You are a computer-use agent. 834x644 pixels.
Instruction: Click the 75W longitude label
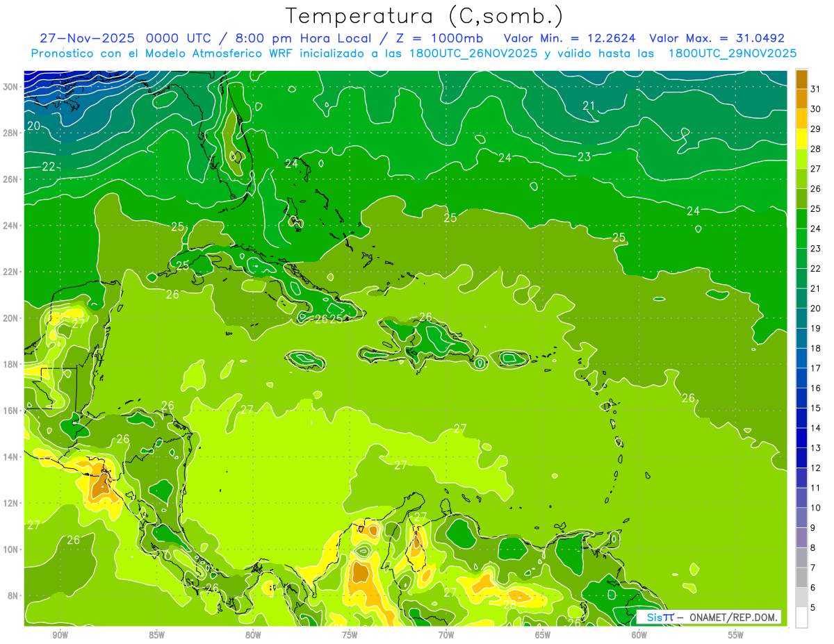tap(350, 636)
